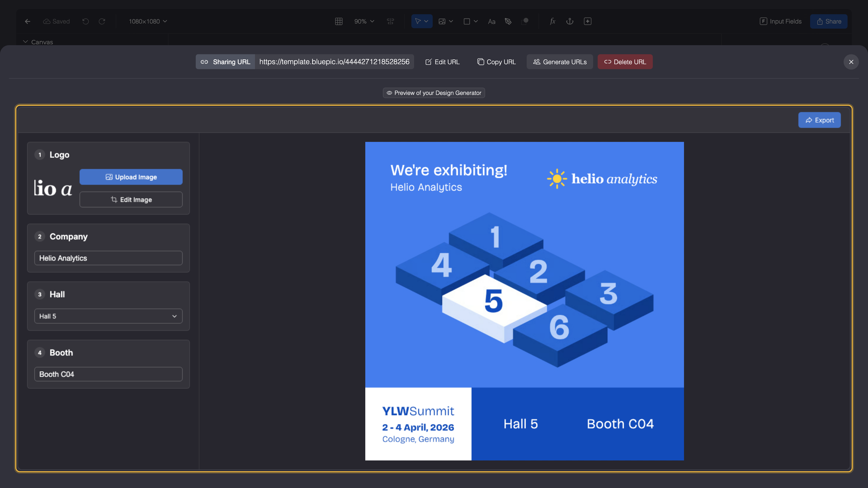The height and width of the screenshot is (488, 868).
Task: Click the design preview image
Action: tap(524, 301)
